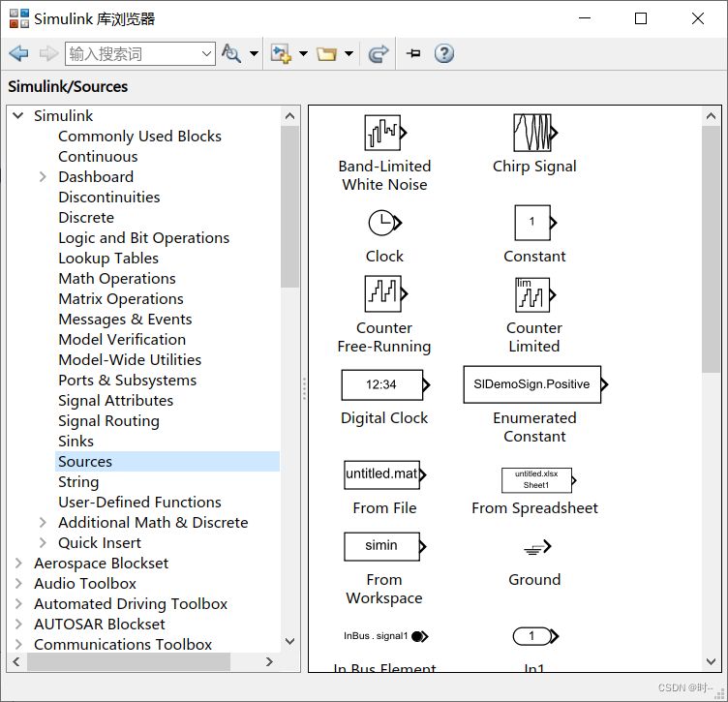This screenshot has width=728, height=702.
Task: Click the tree horizontal scrollbar thumb
Action: click(129, 661)
